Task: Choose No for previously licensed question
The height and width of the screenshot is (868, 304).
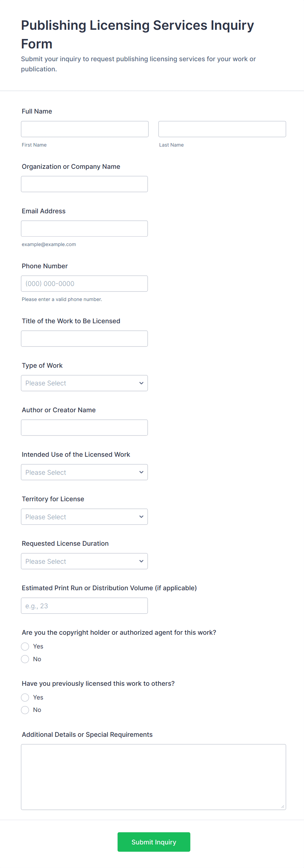Action: point(25,710)
